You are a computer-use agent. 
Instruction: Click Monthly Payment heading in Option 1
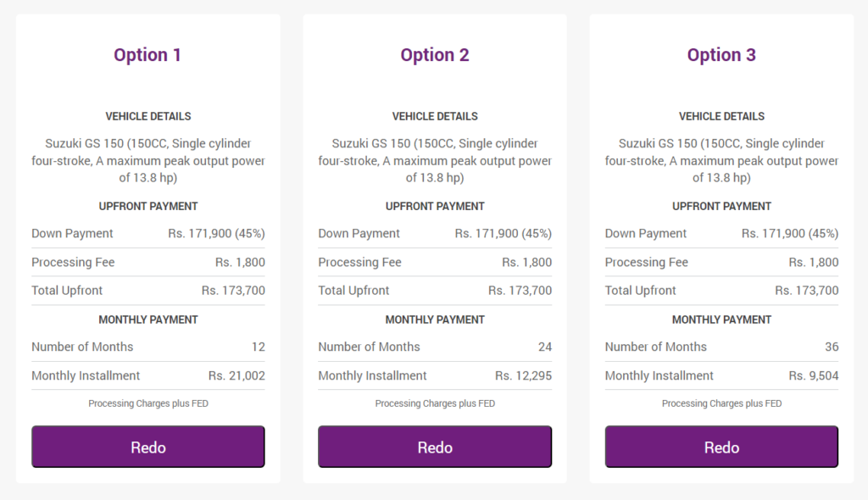tap(147, 319)
